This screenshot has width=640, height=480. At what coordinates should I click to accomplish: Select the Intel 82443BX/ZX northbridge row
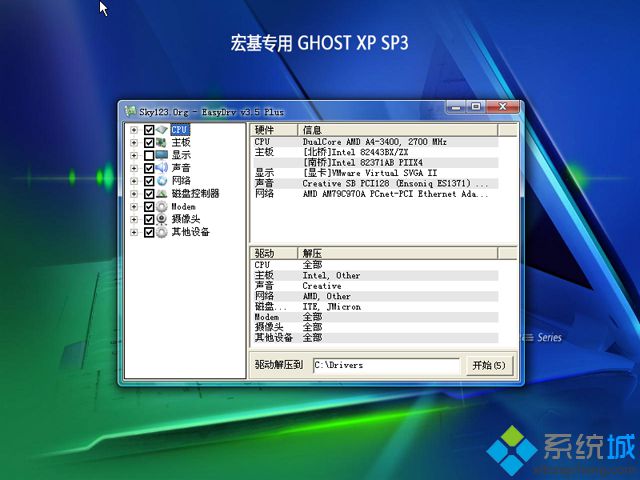374,152
